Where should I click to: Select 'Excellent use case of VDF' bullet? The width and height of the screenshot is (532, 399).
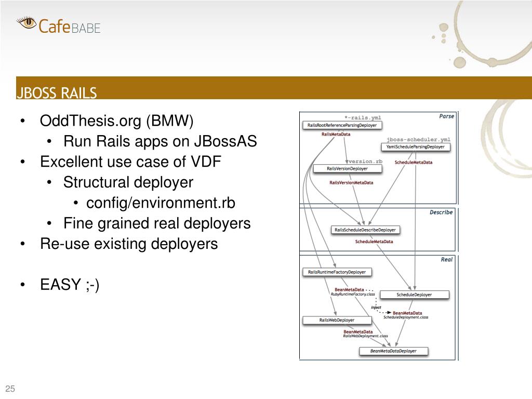pos(130,162)
